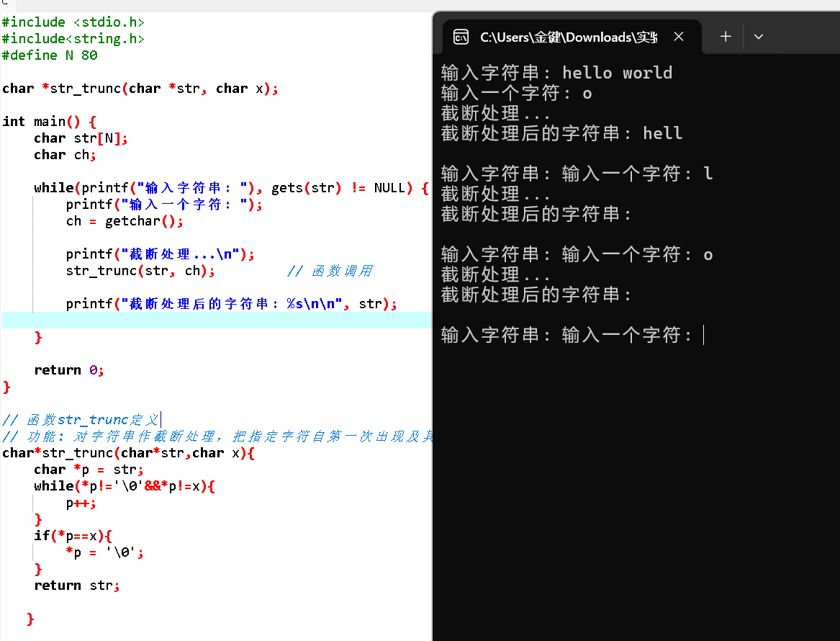Viewport: 840px width, 641px height.
Task: Click the 函数str_trunc定义 comment line
Action: (x=79, y=419)
